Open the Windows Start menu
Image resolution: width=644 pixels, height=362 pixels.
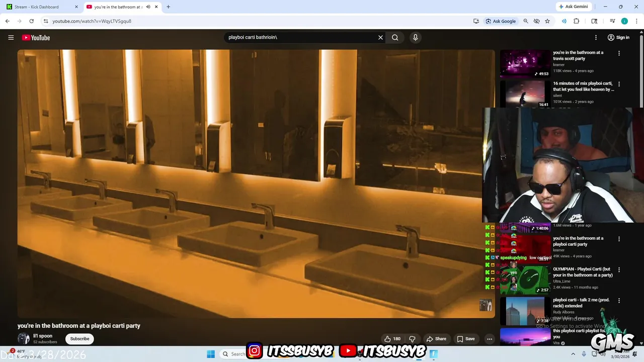point(211,354)
